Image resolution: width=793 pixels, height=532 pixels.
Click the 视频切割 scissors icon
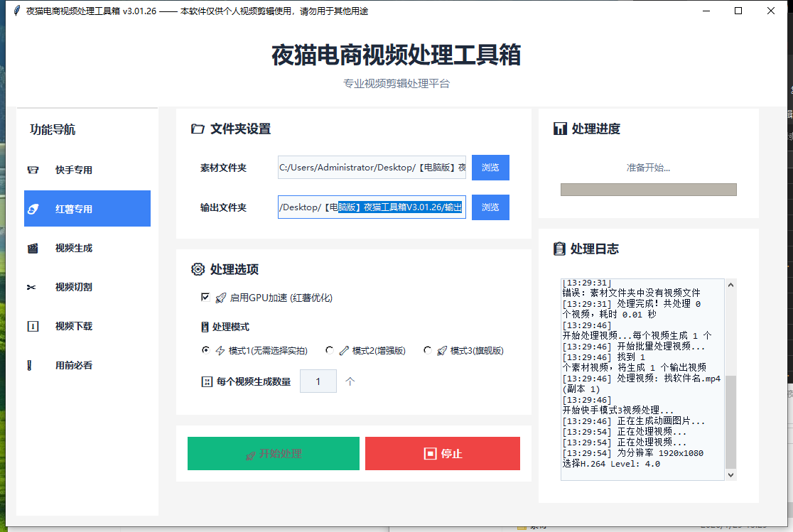coord(32,286)
